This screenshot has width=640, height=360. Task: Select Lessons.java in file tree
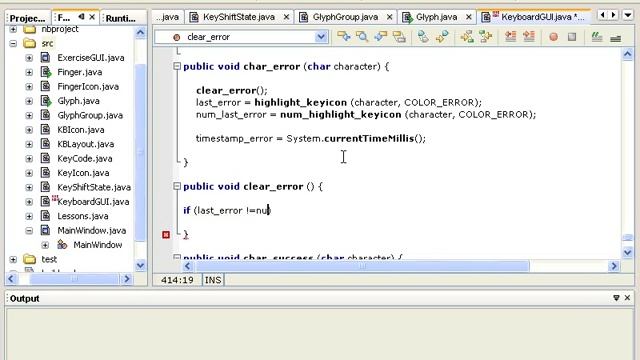coord(82,216)
